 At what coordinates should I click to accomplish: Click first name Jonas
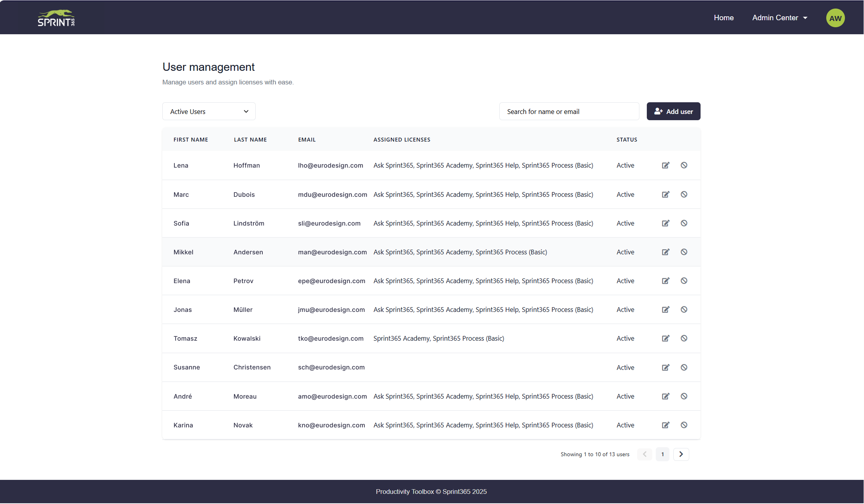point(183,310)
